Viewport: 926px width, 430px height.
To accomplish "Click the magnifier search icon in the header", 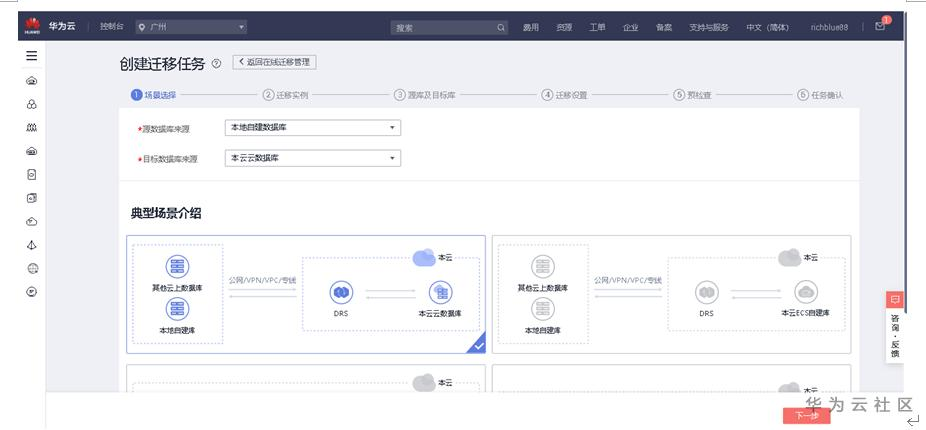I will pos(501,27).
